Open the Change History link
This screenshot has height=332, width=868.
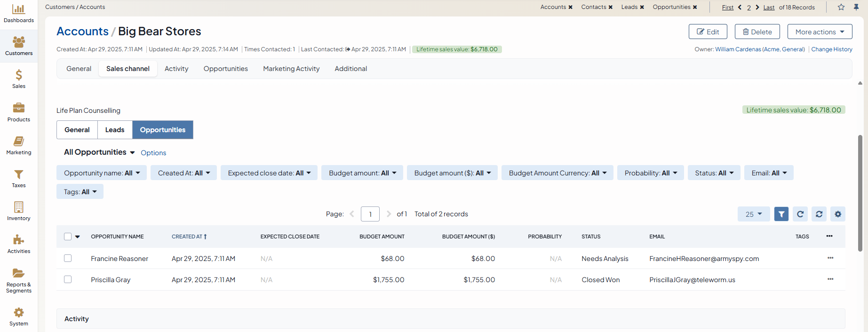(831, 49)
